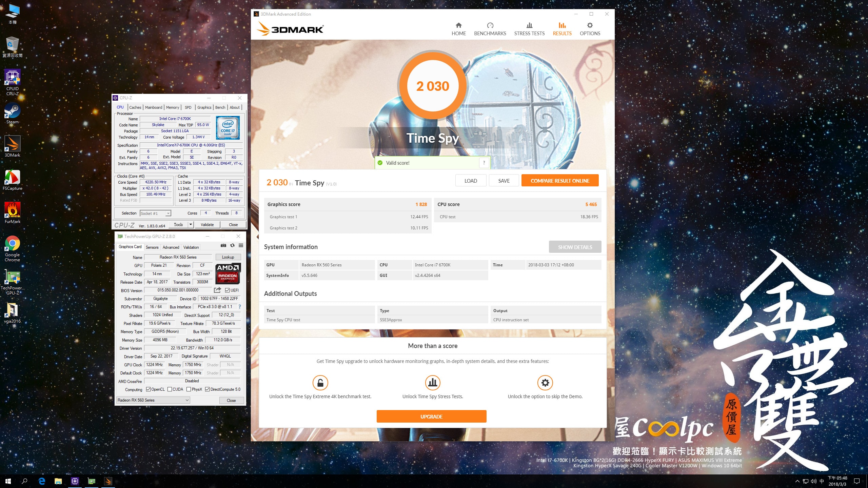Open the TechPowerUp GPU-Z desktop shortcut
868x488 pixels.
point(13,282)
